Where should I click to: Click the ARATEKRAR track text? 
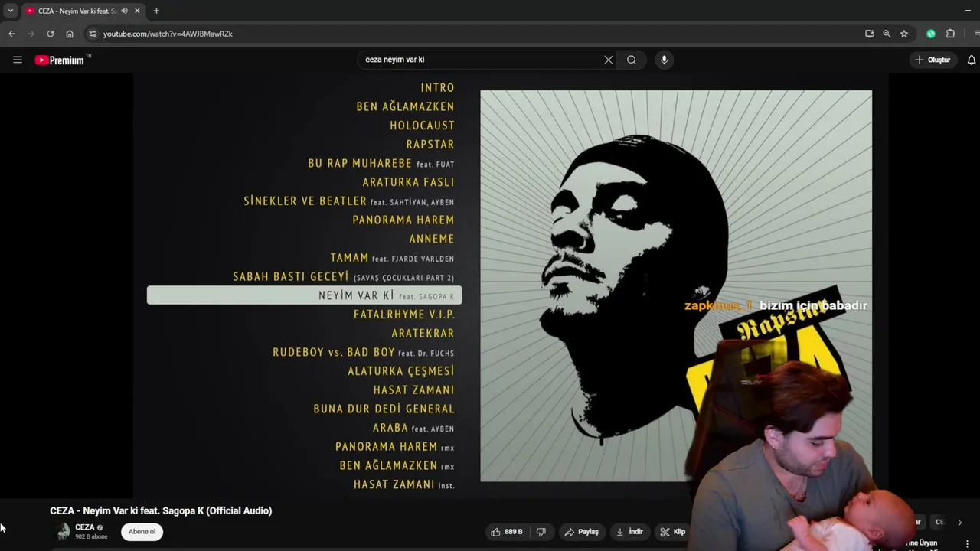point(423,334)
